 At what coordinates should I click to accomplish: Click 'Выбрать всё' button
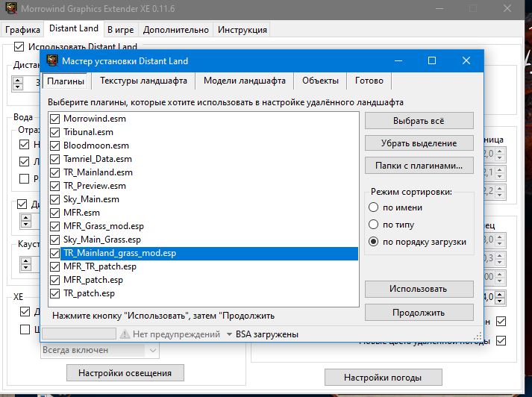point(419,121)
